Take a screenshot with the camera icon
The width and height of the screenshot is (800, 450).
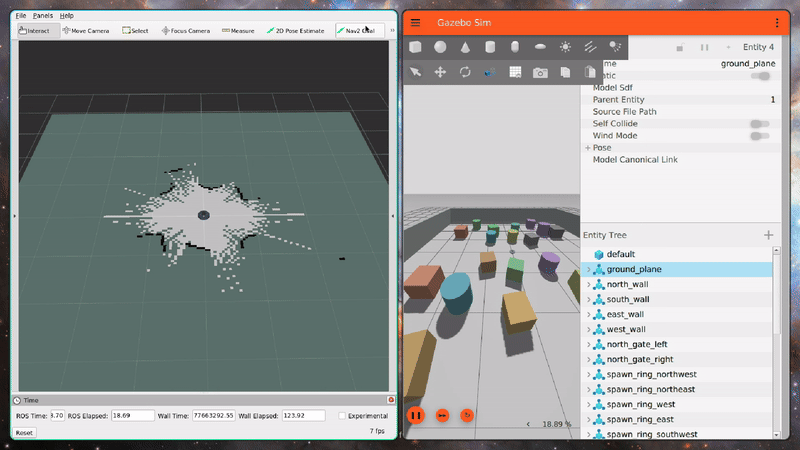point(540,72)
